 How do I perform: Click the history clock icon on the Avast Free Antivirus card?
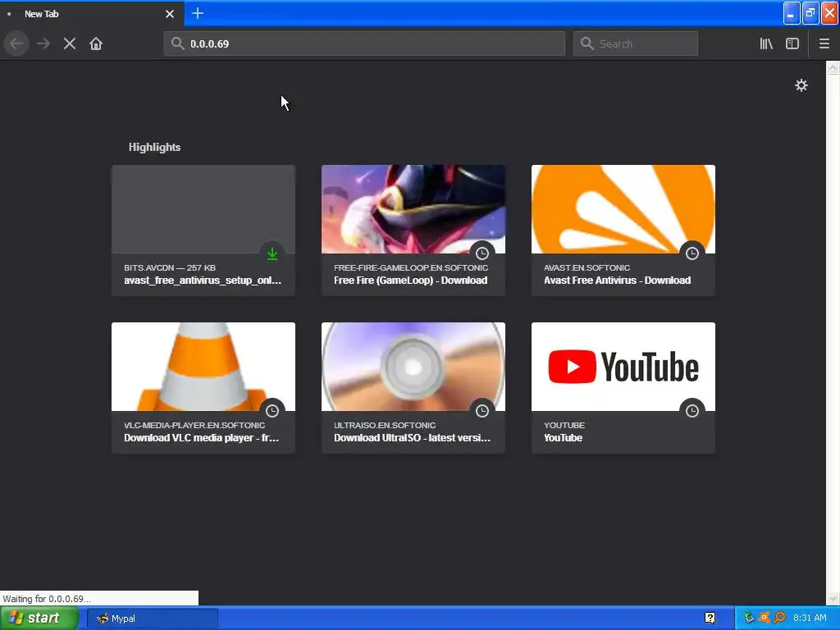[x=692, y=253]
